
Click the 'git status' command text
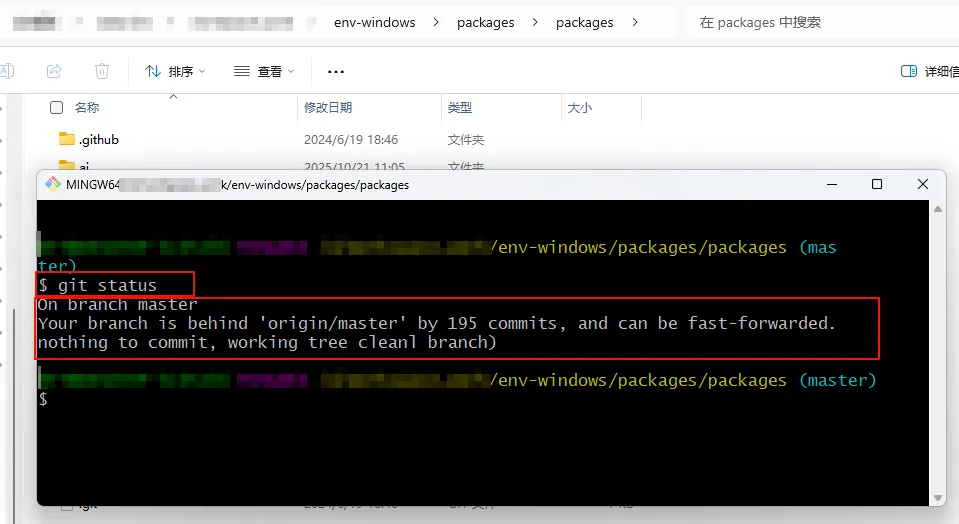(107, 286)
